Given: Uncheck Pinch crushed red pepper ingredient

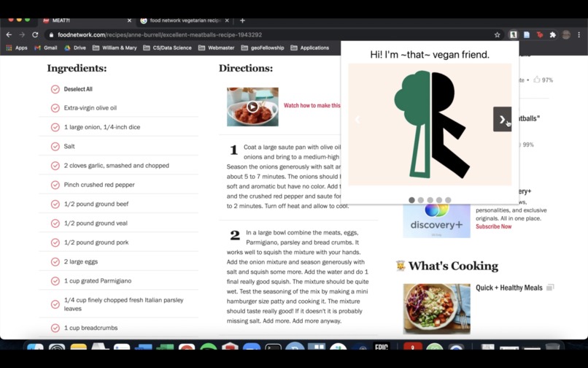Looking at the screenshot, I should (x=55, y=185).
